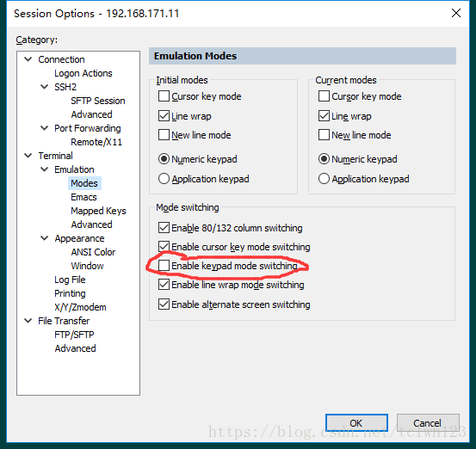Screen dimensions: 476x449
Task: Select Advanced under Emulation
Action: click(91, 224)
